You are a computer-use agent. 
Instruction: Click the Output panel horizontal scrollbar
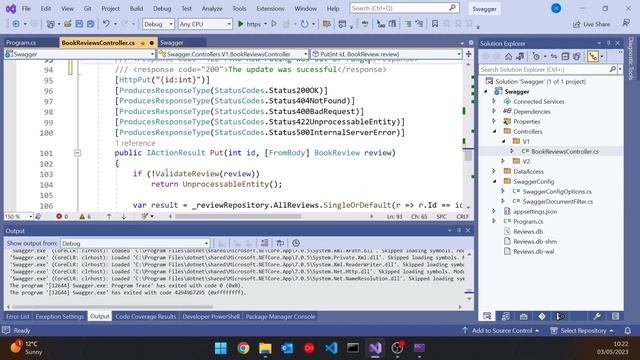click(x=113, y=307)
